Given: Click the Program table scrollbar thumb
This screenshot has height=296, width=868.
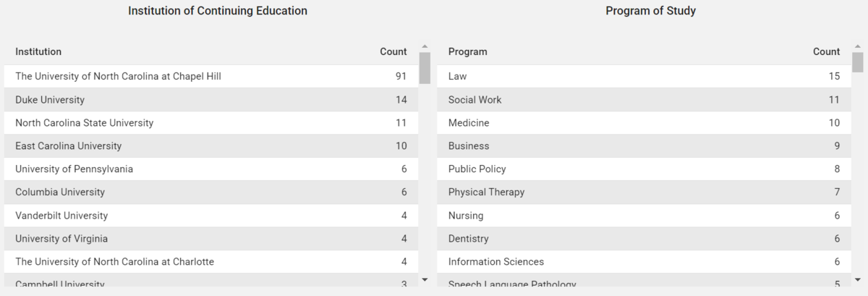Looking at the screenshot, I should [858, 63].
